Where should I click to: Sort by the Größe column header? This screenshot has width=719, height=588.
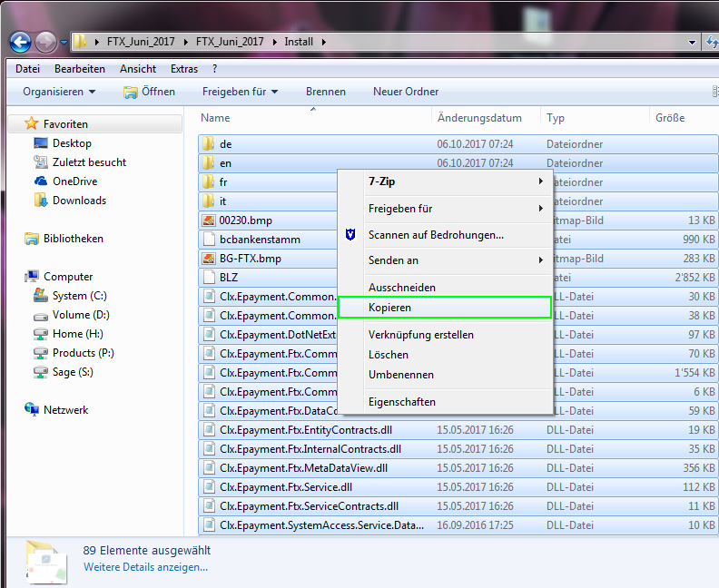pos(685,118)
